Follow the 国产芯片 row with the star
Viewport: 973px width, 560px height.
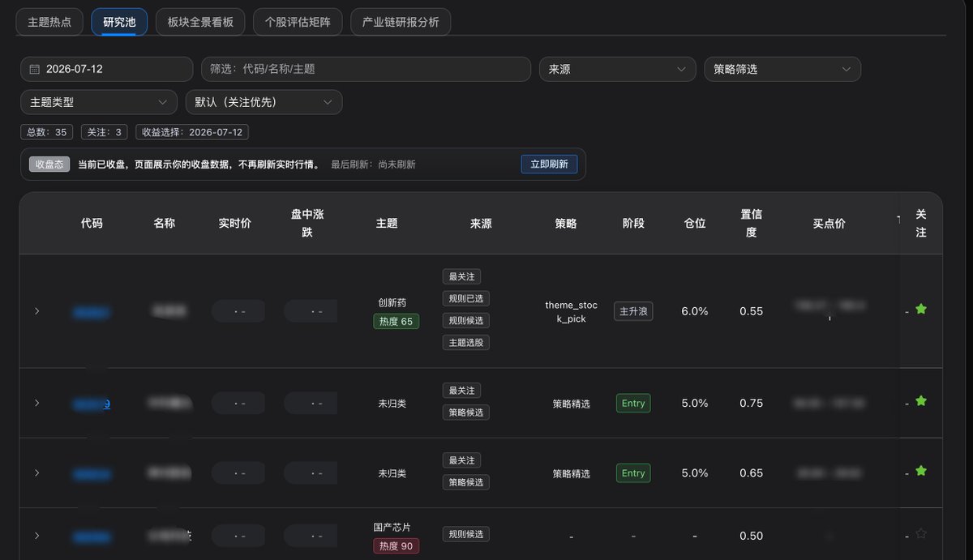(x=920, y=533)
